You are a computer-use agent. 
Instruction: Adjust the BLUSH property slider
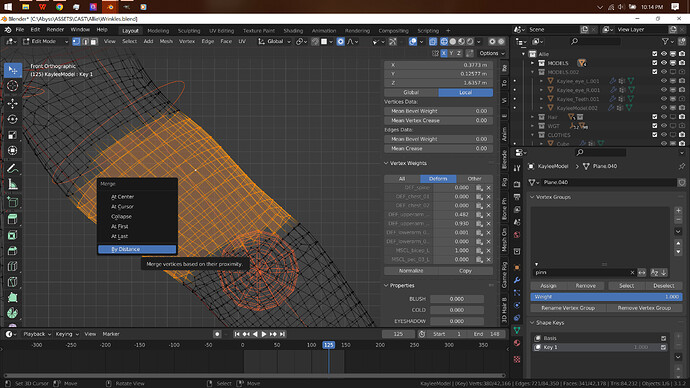(x=457, y=299)
